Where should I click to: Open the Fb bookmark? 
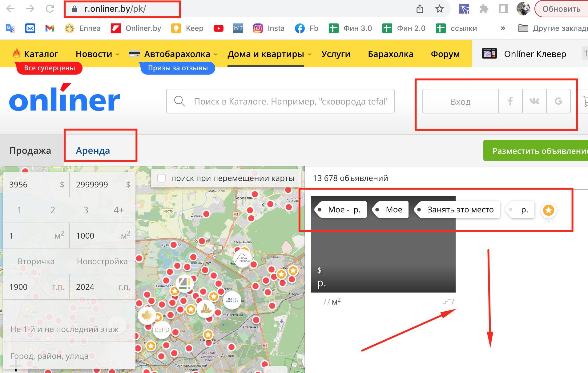click(x=306, y=28)
